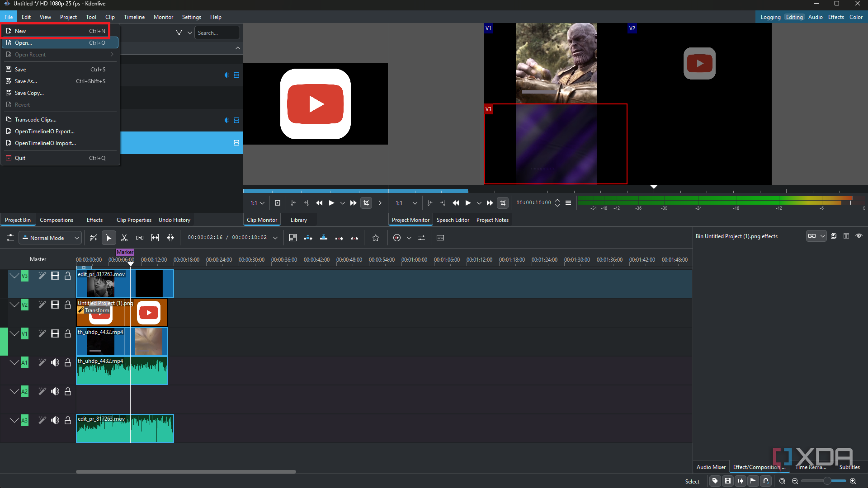Expand the Project Monitor 1:1 zoom dropdown
The width and height of the screenshot is (868, 488).
406,203
